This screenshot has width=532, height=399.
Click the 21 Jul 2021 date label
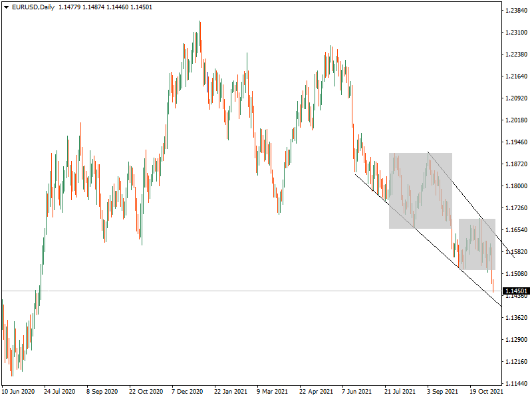click(x=400, y=392)
